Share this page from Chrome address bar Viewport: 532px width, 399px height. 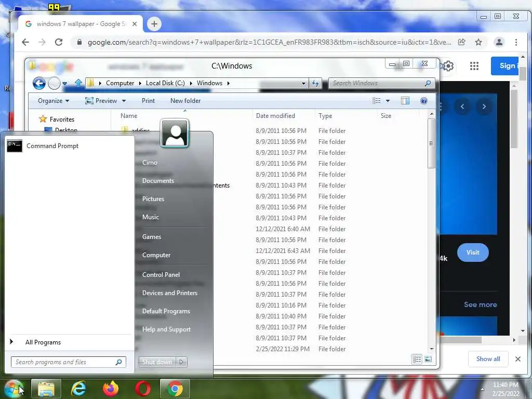[462, 42]
